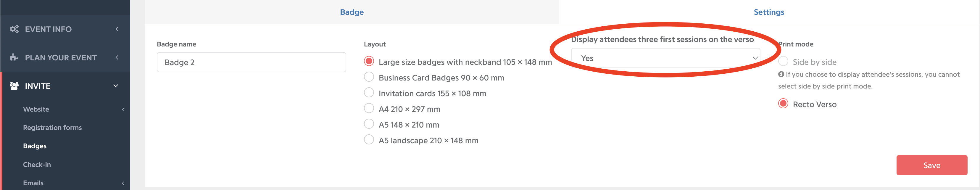Click the Badge name input field
Viewport: 980px width, 190px height.
tap(251, 62)
